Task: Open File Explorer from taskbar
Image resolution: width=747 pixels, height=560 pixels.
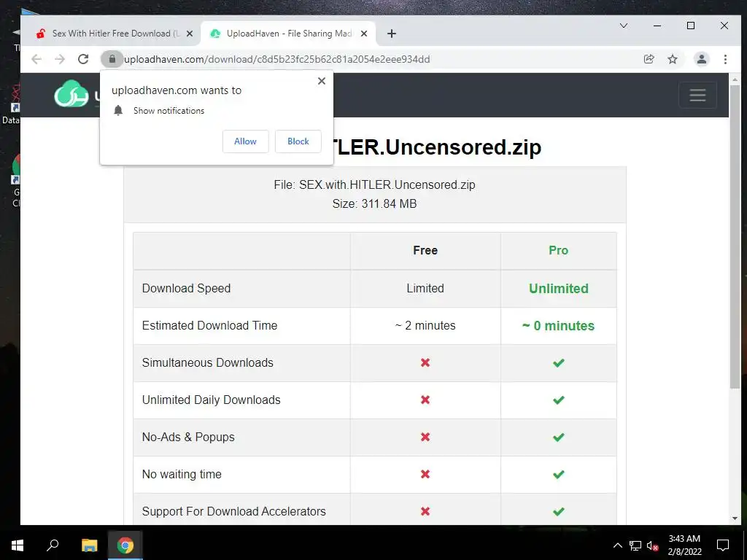Action: [x=89, y=545]
